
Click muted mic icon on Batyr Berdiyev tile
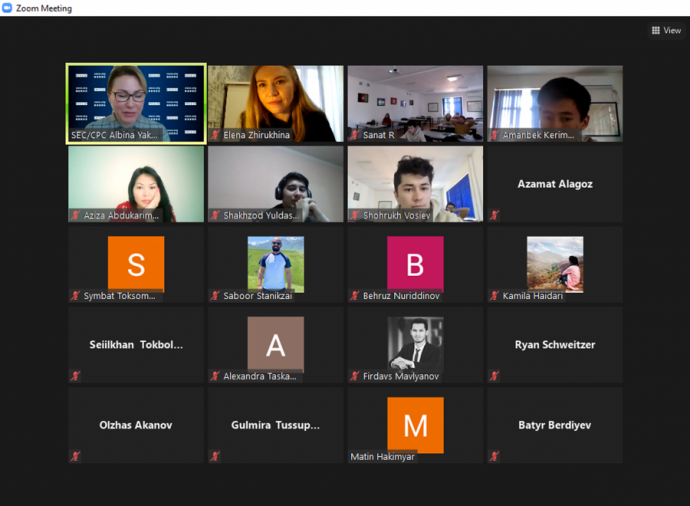pyautogui.click(x=494, y=456)
